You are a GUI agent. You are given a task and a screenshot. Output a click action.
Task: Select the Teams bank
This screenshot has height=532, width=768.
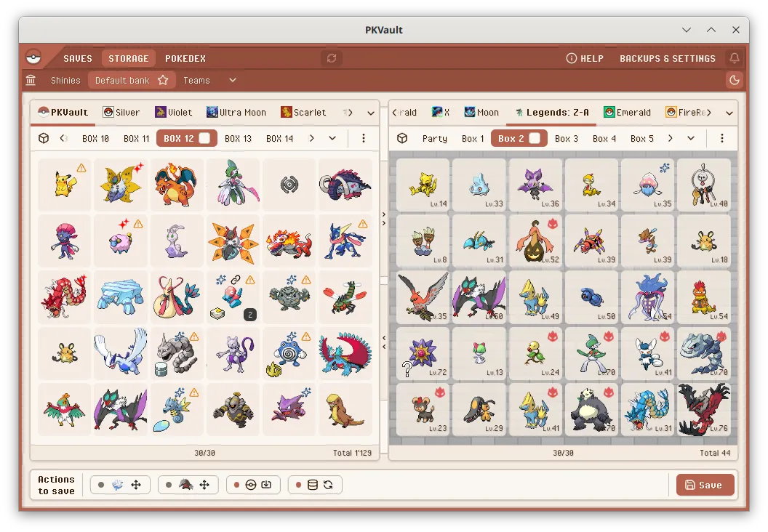click(x=196, y=80)
